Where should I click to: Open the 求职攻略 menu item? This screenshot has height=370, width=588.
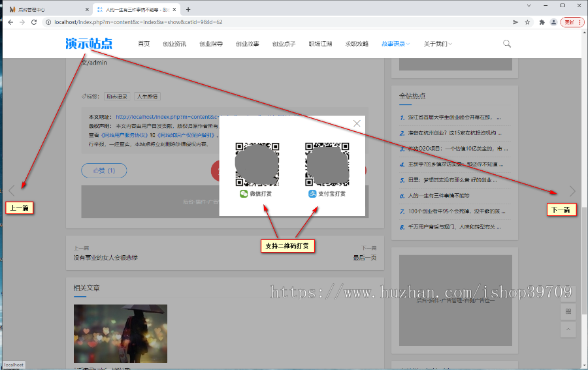pos(357,44)
